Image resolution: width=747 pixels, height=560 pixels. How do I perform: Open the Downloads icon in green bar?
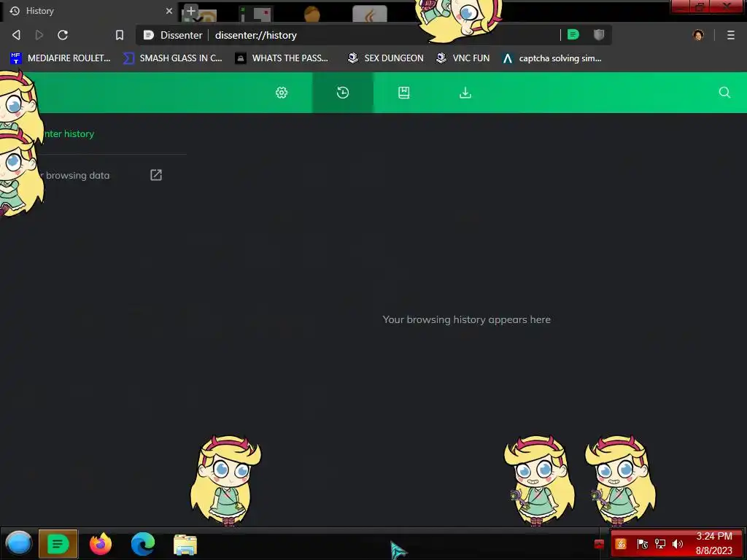(x=465, y=93)
